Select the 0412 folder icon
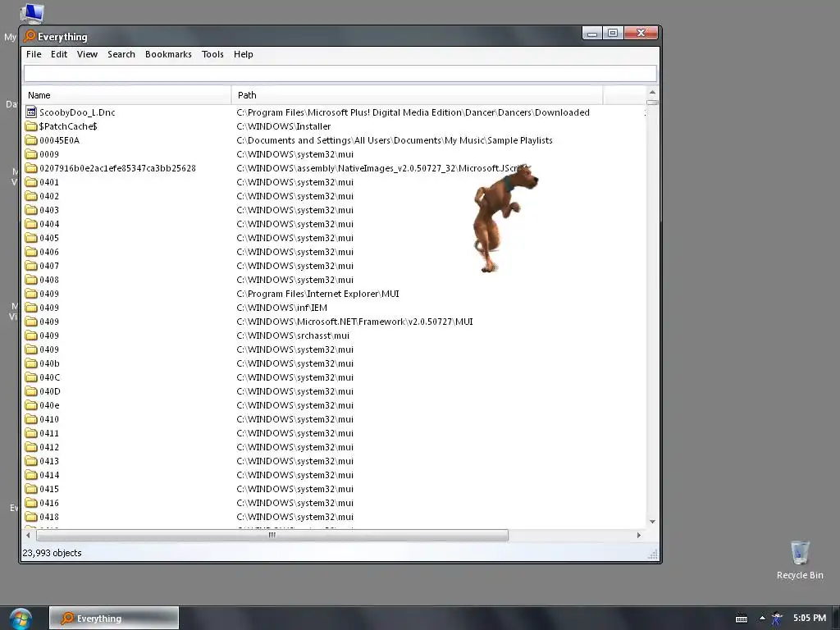This screenshot has height=630, width=840. point(31,447)
